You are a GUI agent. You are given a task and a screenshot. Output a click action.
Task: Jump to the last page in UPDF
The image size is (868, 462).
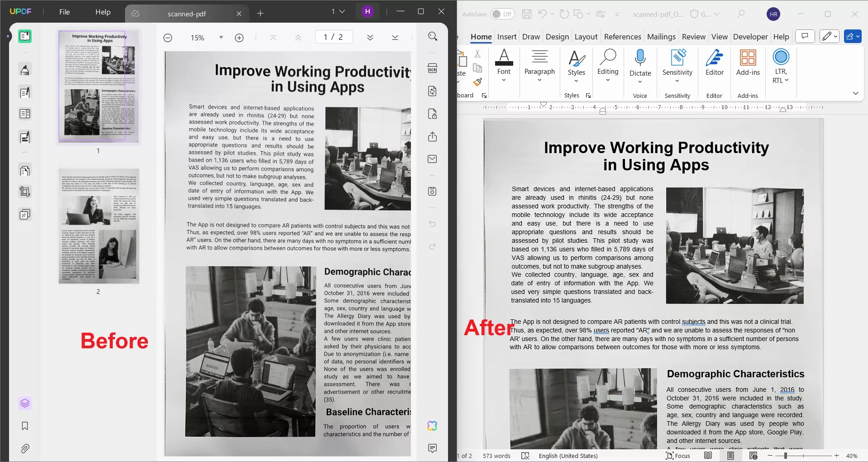(x=395, y=38)
